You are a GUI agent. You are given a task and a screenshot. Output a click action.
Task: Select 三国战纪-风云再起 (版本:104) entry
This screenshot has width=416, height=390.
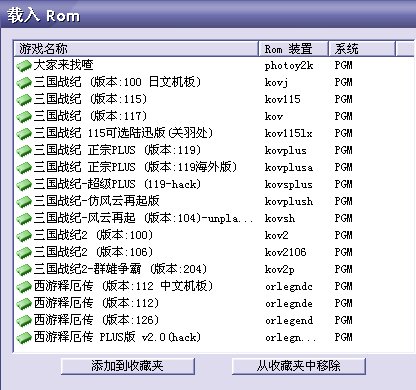tap(143, 218)
